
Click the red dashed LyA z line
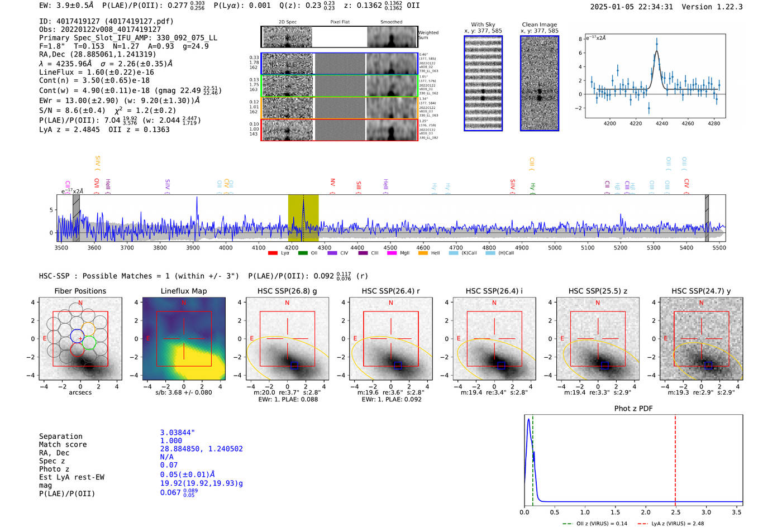pyautogui.click(x=675, y=460)
